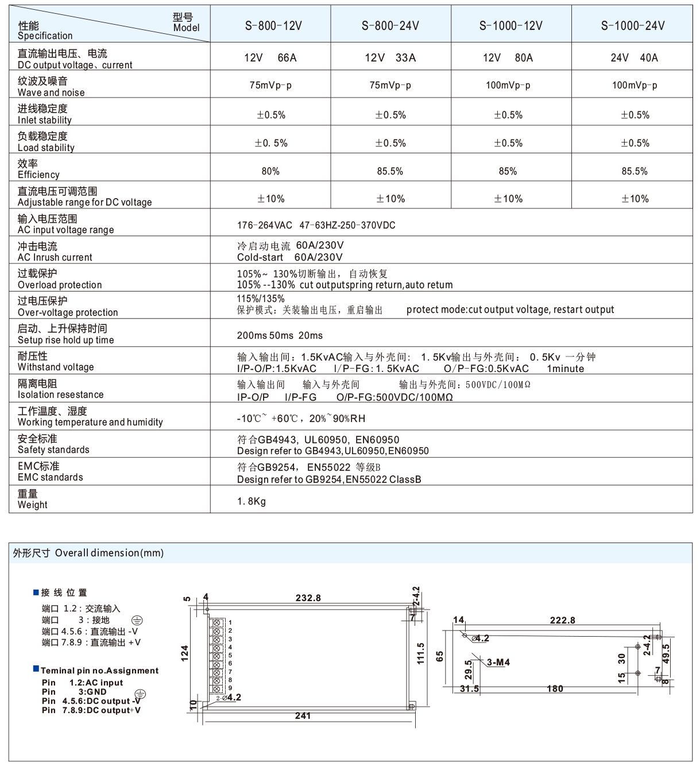Click terminal pin 9 in the connector diagram
Screen dimensions: 700x767
coord(216,688)
